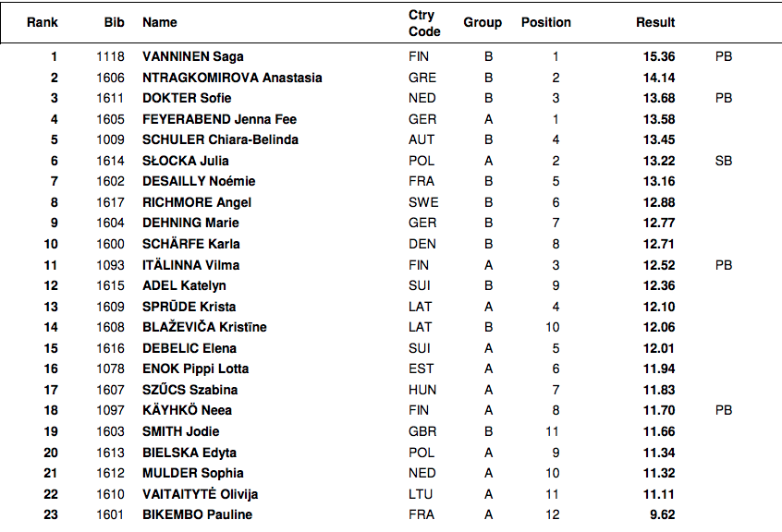Select the result 13.68 for DOKTER Sofie

click(659, 98)
